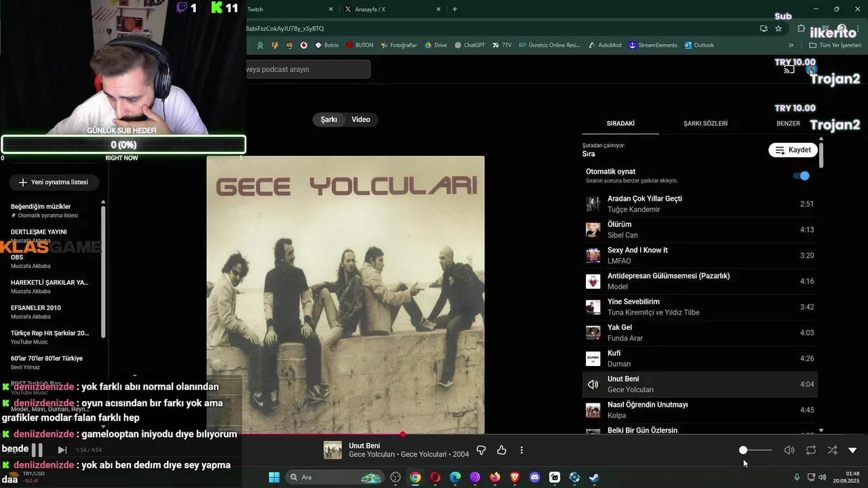Play Aradan Çok Yıllar Geçti thumbnail
The image size is (868, 488).
593,204
